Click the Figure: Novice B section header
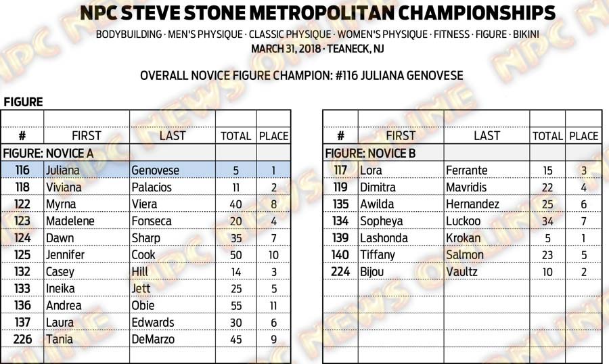The height and width of the screenshot is (364, 609). pos(371,154)
